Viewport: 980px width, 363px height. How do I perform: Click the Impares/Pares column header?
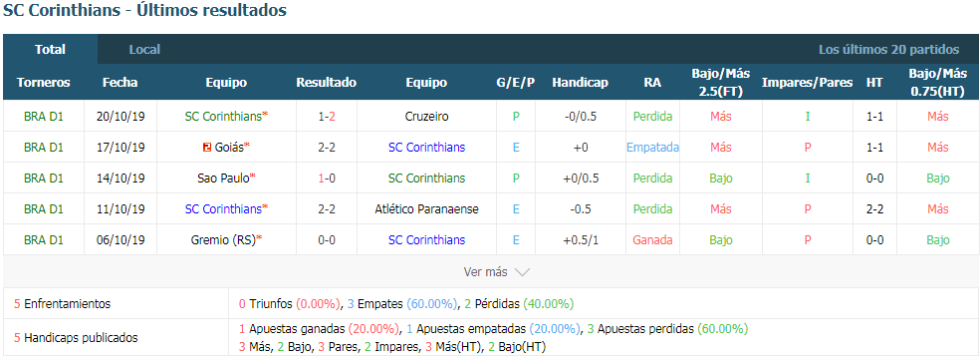pyautogui.click(x=808, y=83)
